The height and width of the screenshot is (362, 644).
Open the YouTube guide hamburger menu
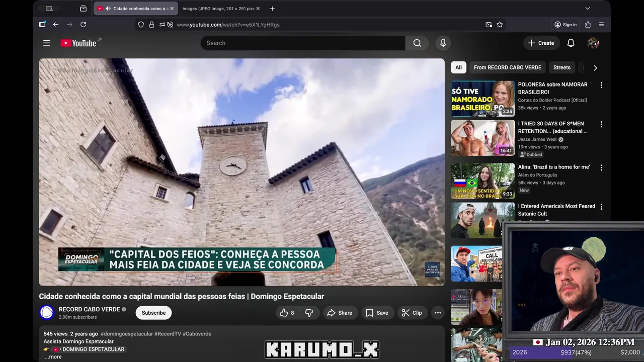click(x=46, y=43)
